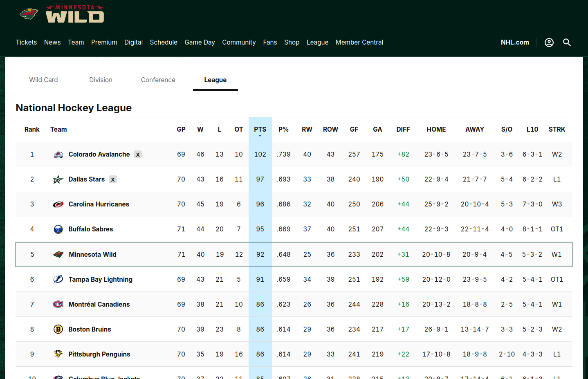Viewport: 588px width, 379px height.
Task: Click the Colorado Avalanche team logo
Action: [58, 155]
